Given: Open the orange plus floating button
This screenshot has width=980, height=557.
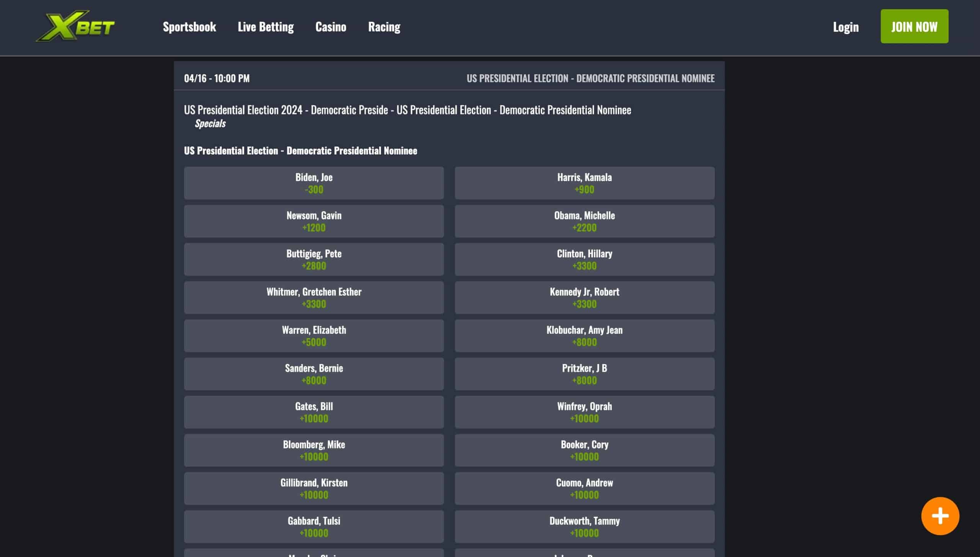Looking at the screenshot, I should pos(940,516).
